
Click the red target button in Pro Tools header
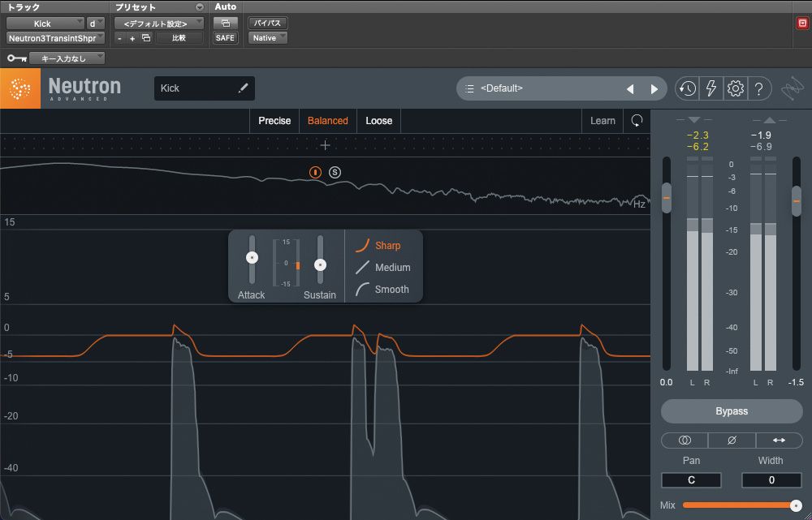(802, 24)
